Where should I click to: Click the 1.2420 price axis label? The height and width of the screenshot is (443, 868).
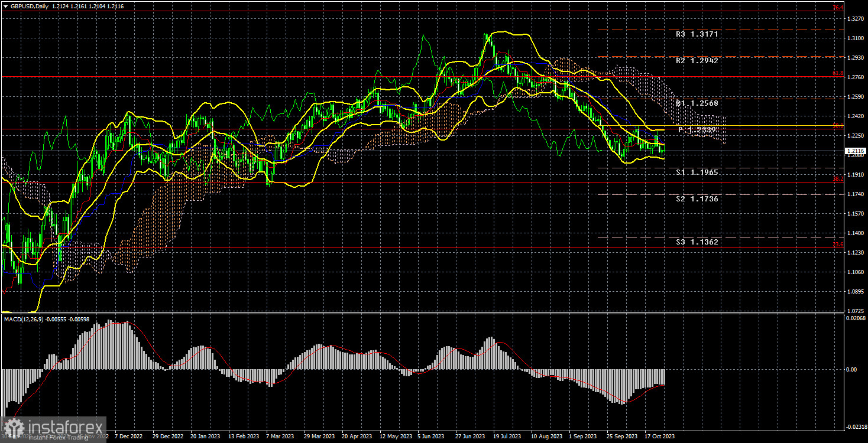point(856,116)
